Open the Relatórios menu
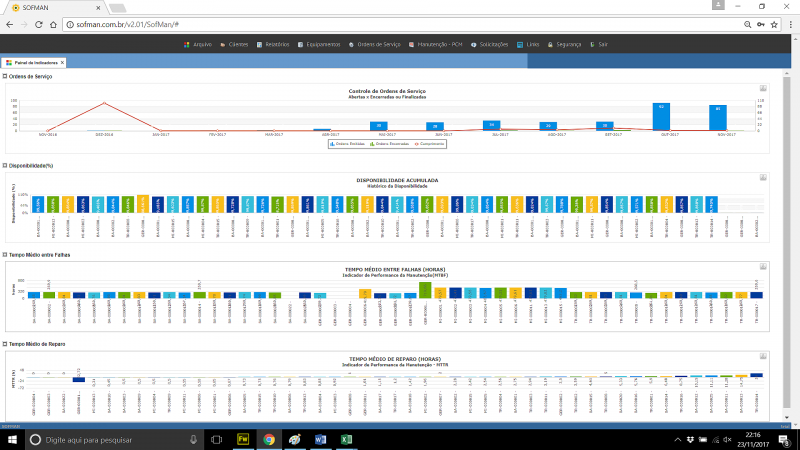Image resolution: width=800 pixels, height=450 pixels. [x=276, y=45]
